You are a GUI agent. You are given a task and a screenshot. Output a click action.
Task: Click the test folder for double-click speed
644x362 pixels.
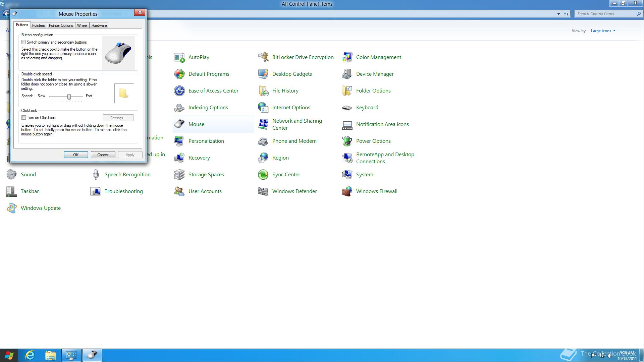coord(123,93)
